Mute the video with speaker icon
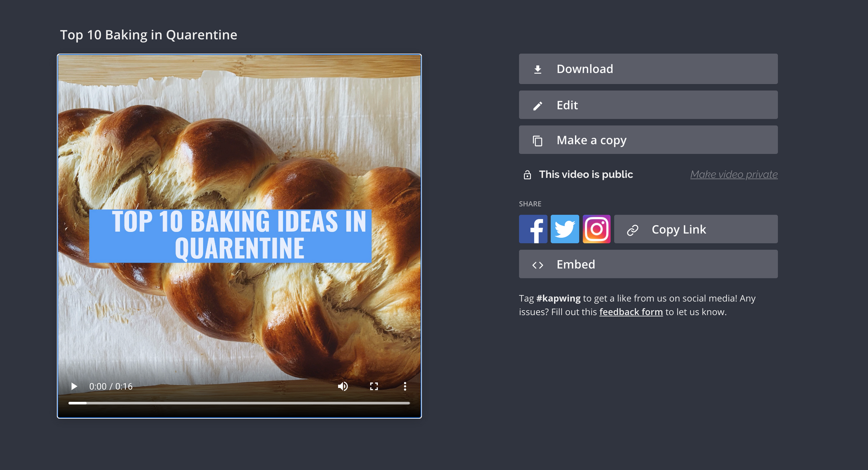This screenshot has width=868, height=470. 343,386
